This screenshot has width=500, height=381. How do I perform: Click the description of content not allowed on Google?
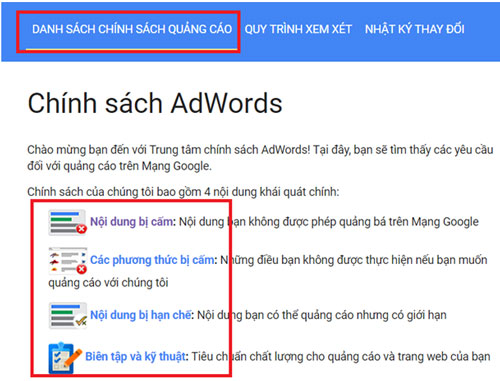pyautogui.click(x=329, y=222)
